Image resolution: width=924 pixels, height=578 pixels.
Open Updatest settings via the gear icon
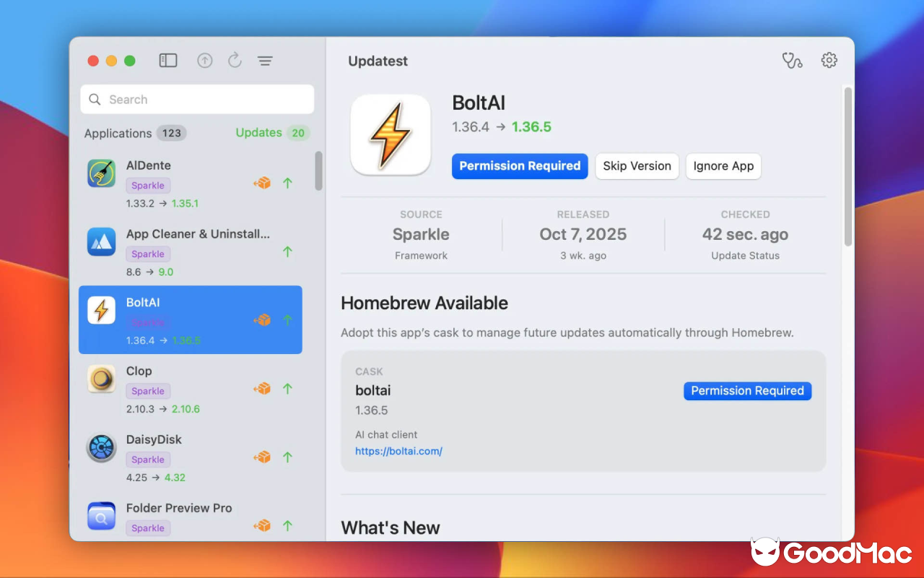(828, 61)
